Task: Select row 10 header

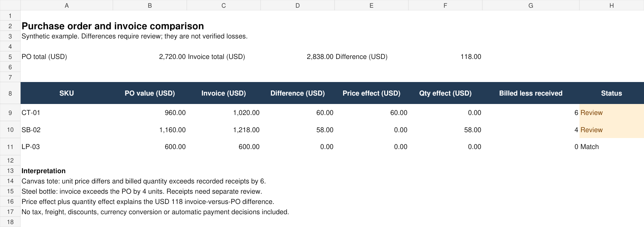Action: [x=10, y=130]
